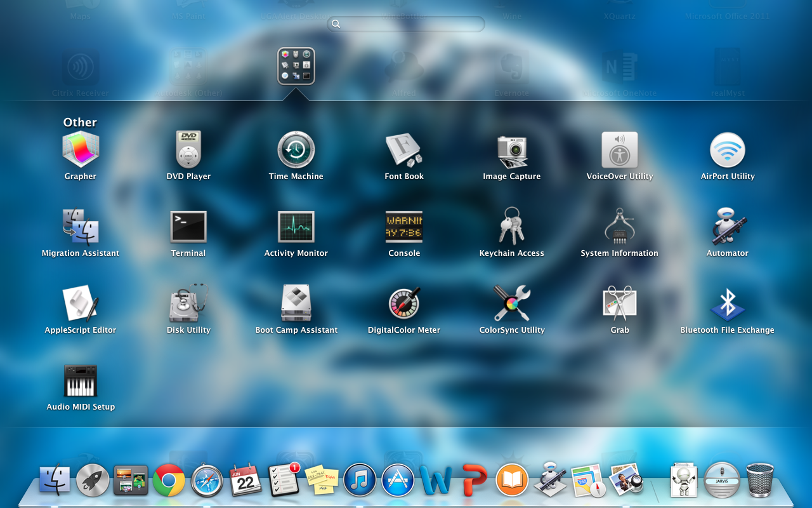Open iBooks from the Dock

tap(512, 480)
